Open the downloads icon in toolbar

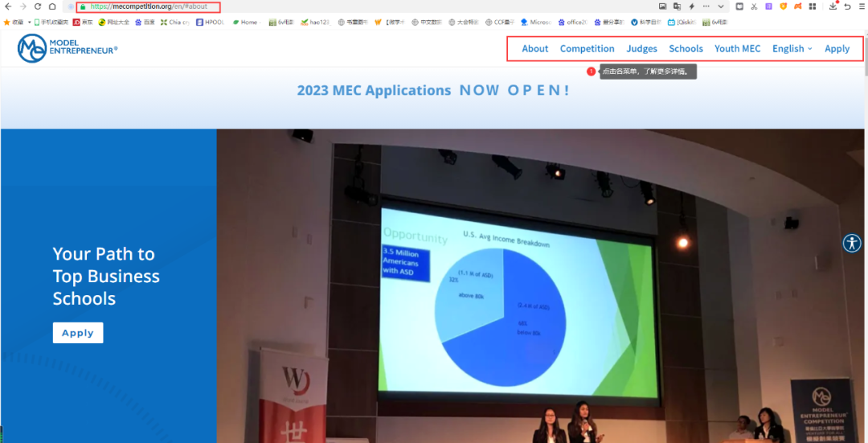pos(833,6)
